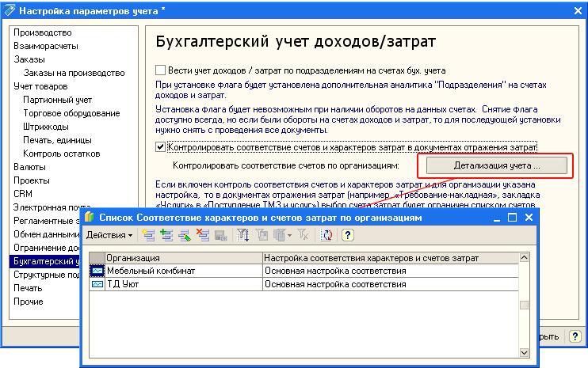This screenshot has width=588, height=368.
Task: Expand the filter history dropdown arrow
Action: point(289,235)
